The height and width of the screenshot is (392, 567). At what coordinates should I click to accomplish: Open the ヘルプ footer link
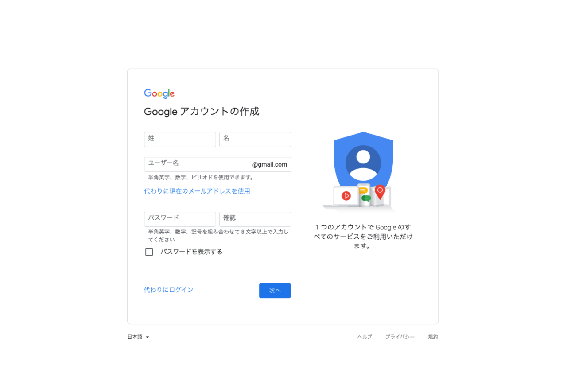point(365,337)
